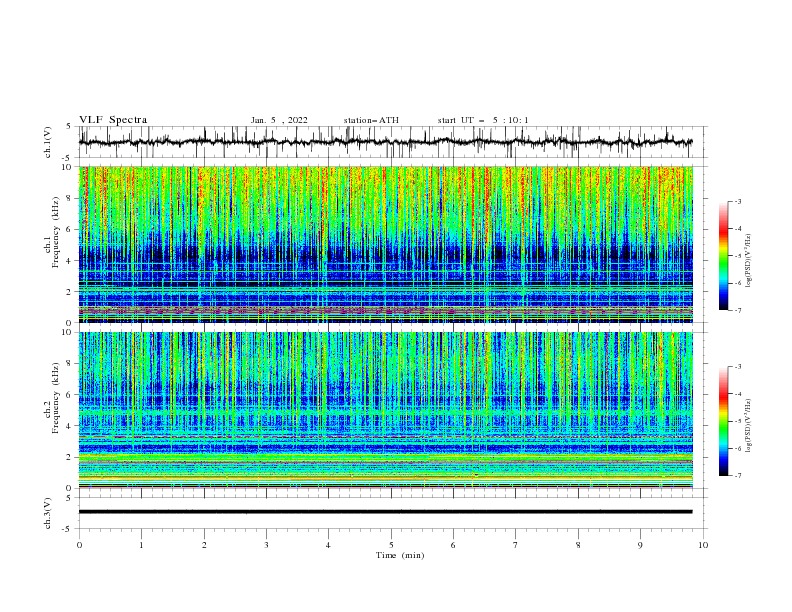Click the "9" tick on the Time axis

coord(640,545)
